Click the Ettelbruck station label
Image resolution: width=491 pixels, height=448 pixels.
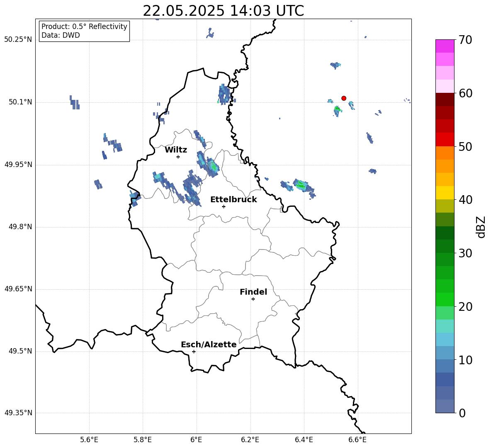233,200
